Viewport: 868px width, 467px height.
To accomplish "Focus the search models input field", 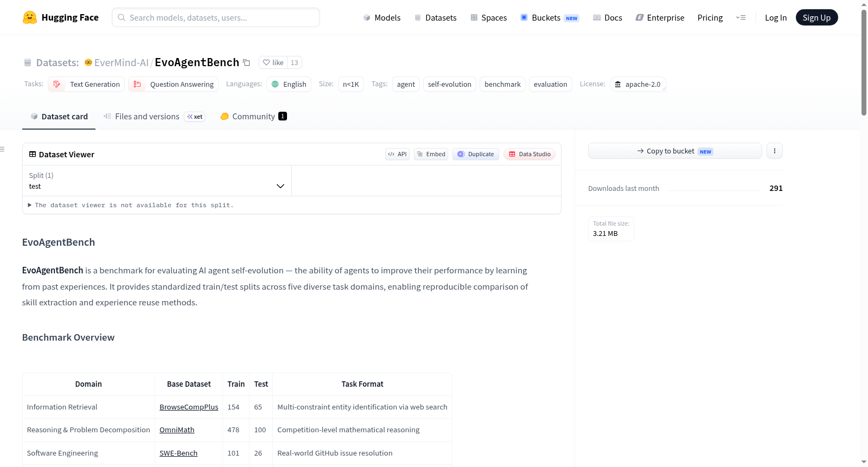I will point(216,17).
